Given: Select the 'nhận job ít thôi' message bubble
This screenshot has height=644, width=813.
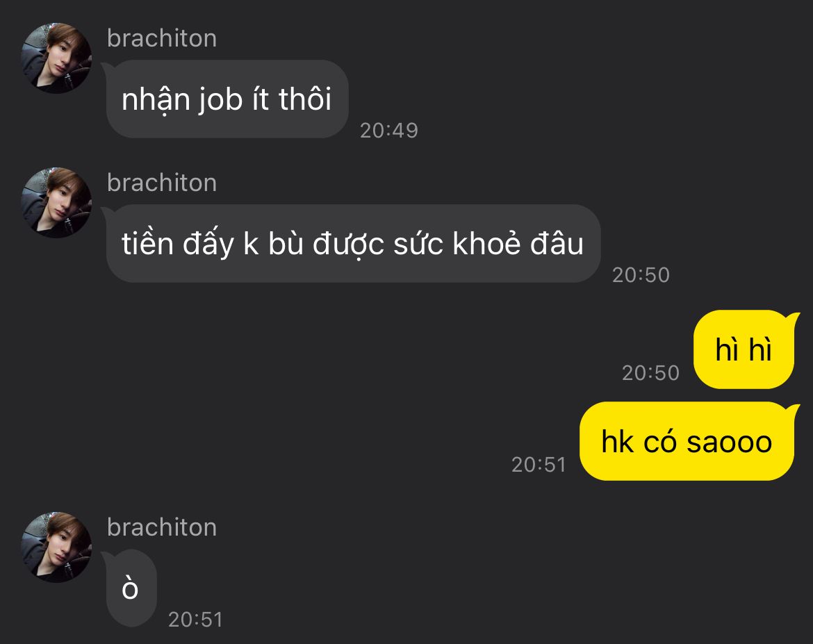Looking at the screenshot, I should [x=227, y=99].
